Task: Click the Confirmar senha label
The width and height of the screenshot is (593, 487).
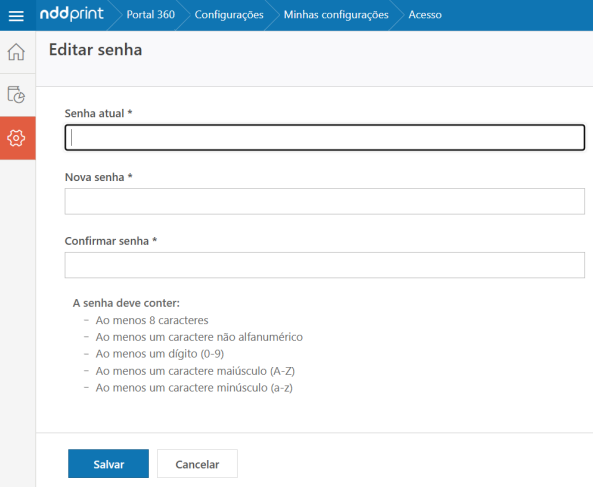Action: pos(110,241)
